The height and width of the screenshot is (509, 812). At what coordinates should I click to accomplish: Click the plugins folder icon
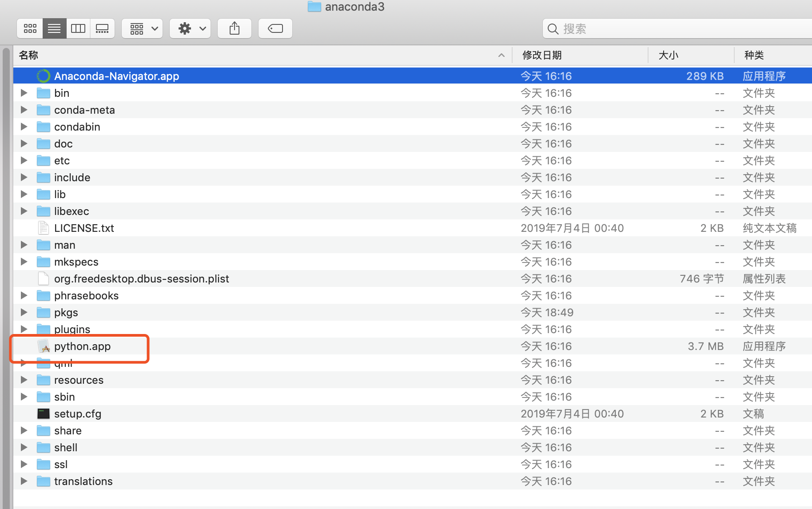[43, 329]
